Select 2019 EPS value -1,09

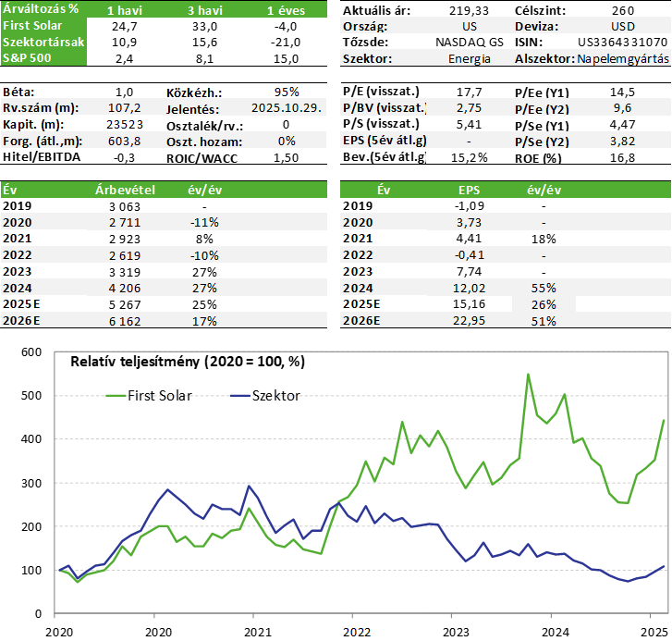tap(469, 206)
